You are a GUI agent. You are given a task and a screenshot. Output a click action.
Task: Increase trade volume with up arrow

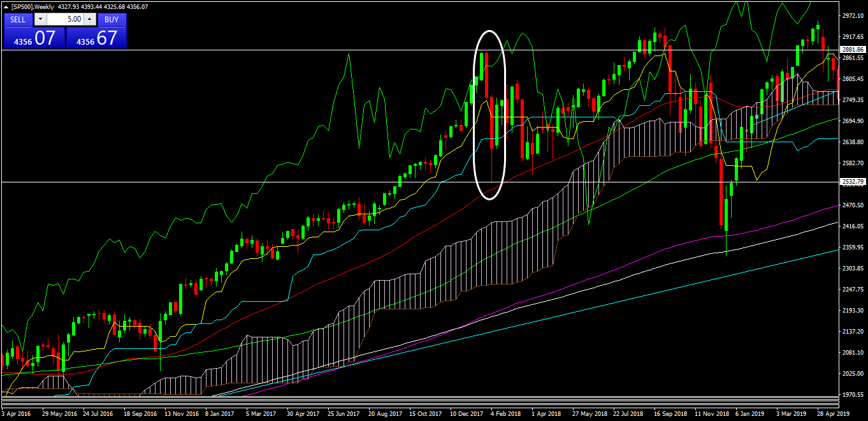pos(89,19)
